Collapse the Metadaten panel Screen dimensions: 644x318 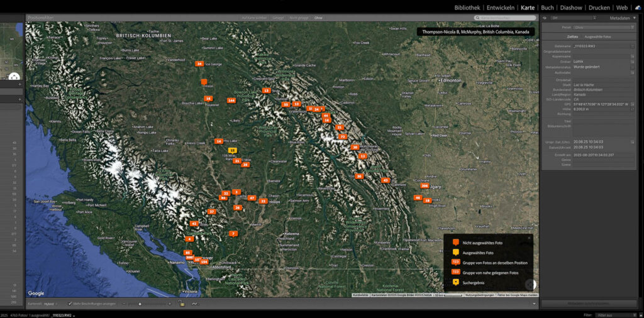click(633, 18)
